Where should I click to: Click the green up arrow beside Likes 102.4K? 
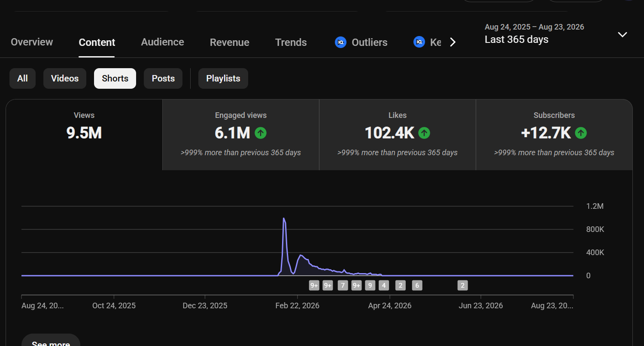[424, 133]
